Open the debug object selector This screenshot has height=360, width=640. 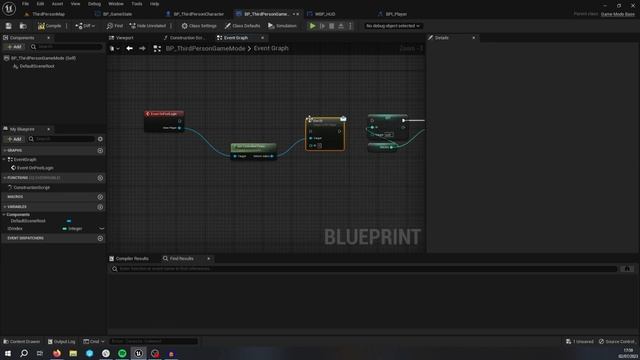coord(393,26)
